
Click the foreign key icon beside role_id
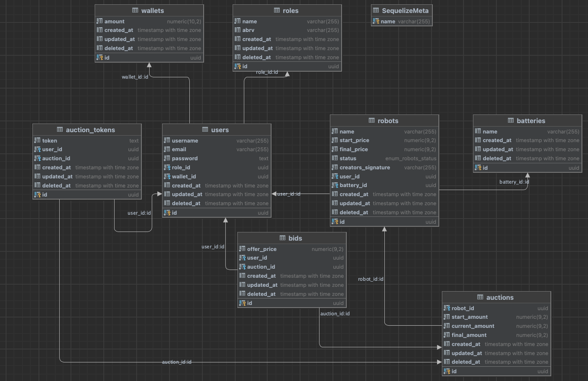point(167,167)
